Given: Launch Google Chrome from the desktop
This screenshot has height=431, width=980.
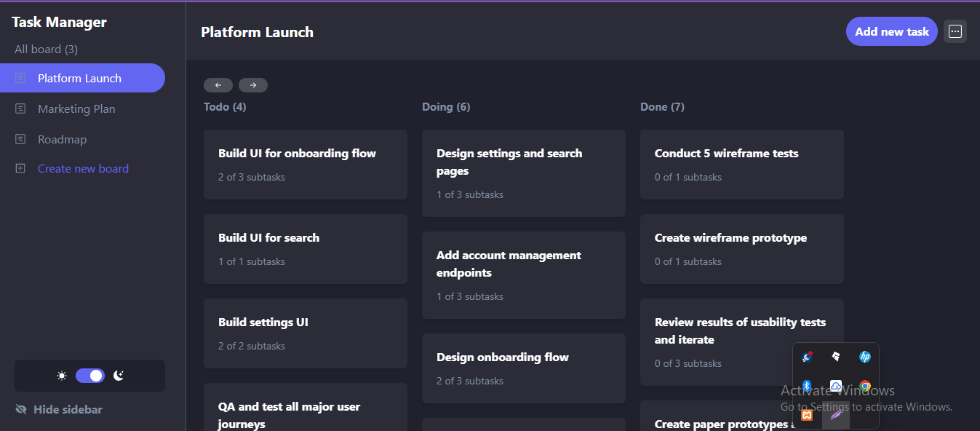Looking at the screenshot, I should 864,386.
